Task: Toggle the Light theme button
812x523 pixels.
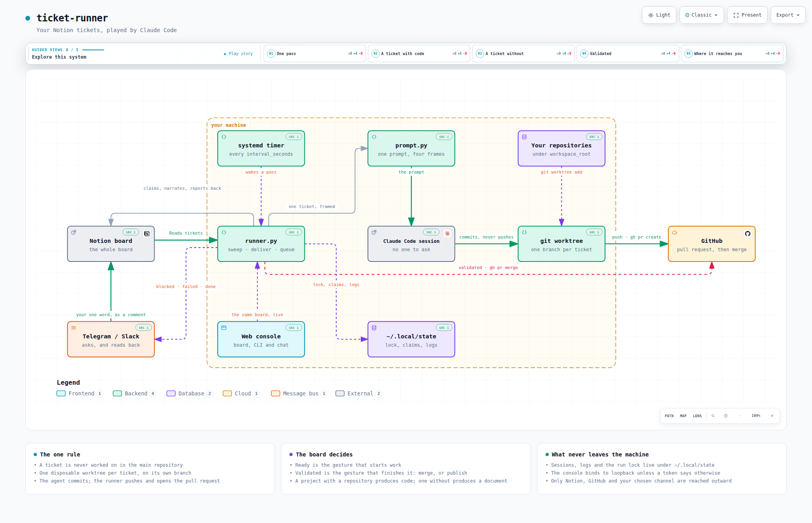Action: point(659,15)
